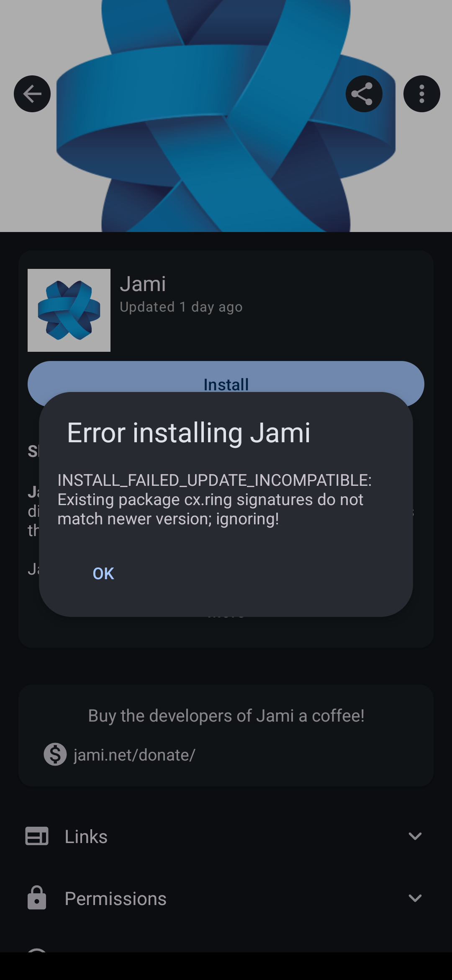The width and height of the screenshot is (452, 980).
Task: Tap the Install button
Action: (x=226, y=377)
